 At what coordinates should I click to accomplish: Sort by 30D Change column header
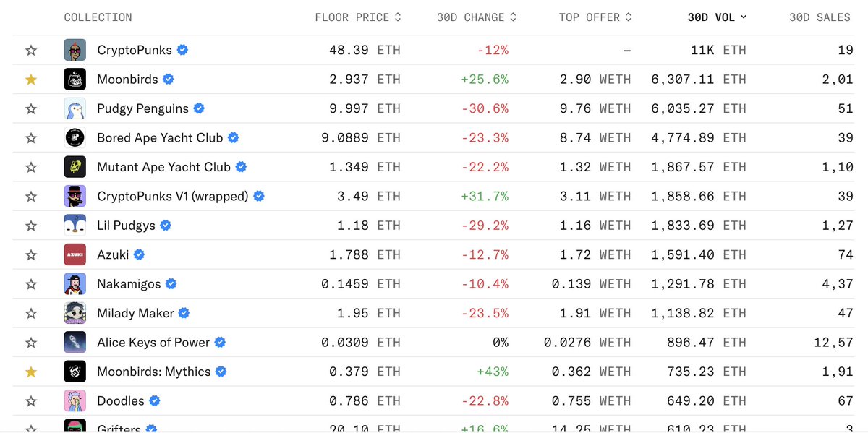click(x=477, y=17)
